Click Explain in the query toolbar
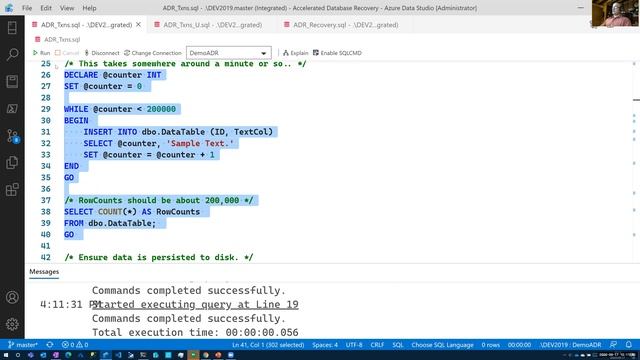This screenshot has width=640, height=360. (x=296, y=53)
